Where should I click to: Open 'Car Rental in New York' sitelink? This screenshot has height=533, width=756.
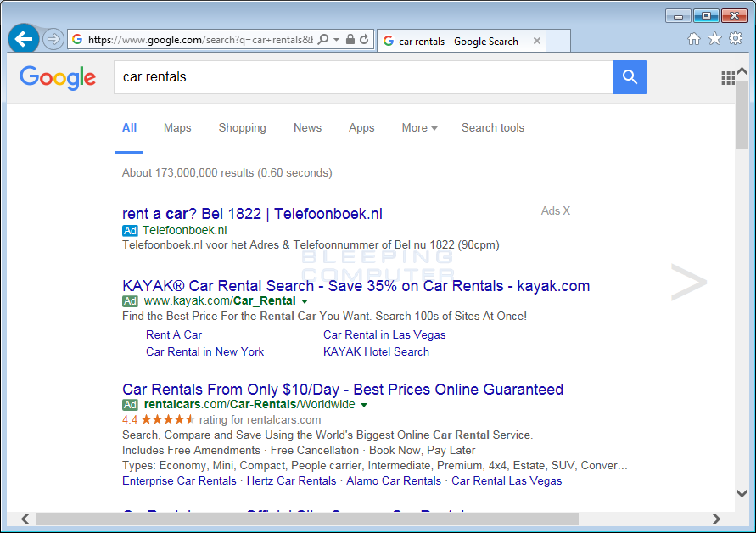point(205,351)
